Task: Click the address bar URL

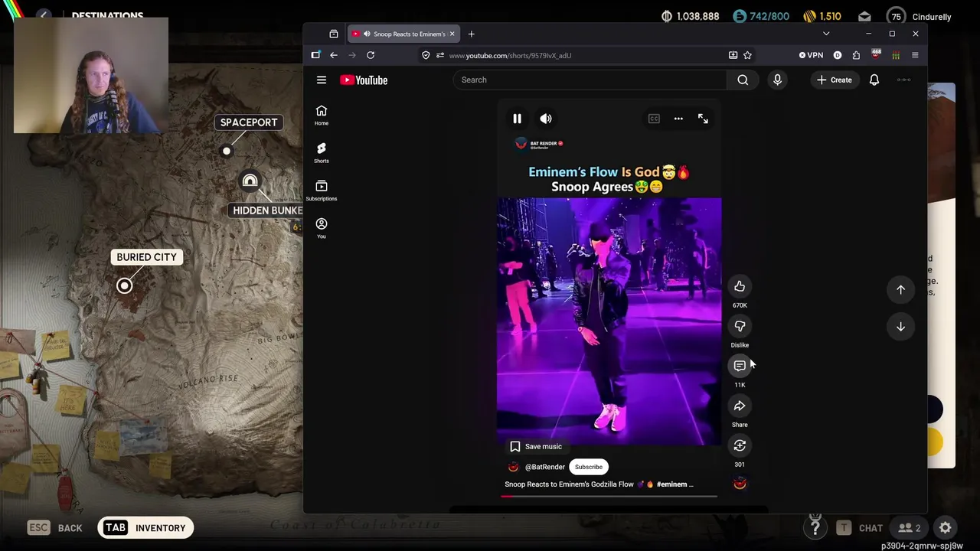Action: 510,55
